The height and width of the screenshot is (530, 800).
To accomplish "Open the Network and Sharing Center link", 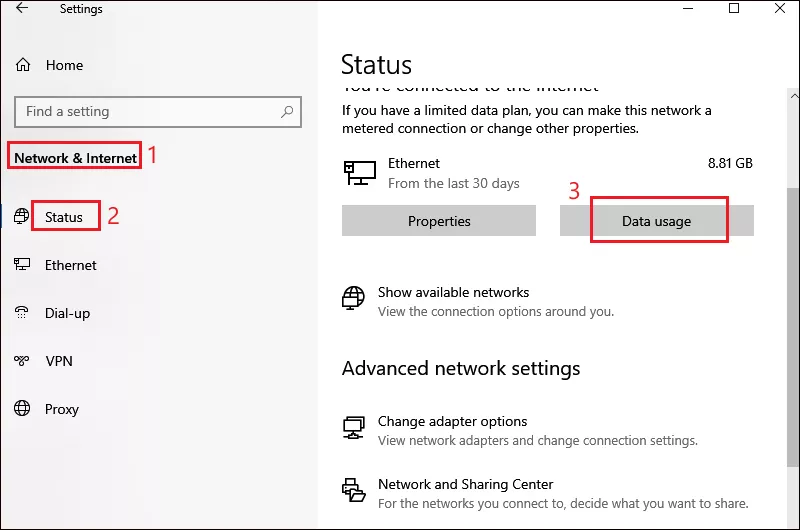I will pos(465,485).
